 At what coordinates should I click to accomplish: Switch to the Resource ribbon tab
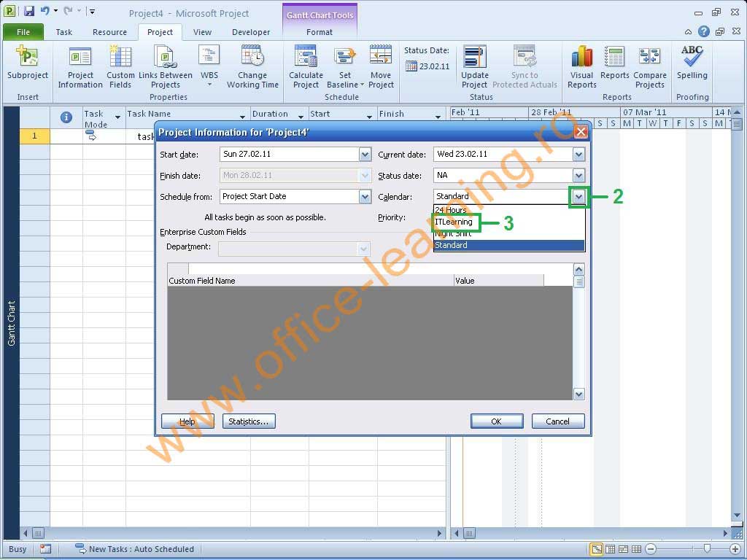point(109,32)
